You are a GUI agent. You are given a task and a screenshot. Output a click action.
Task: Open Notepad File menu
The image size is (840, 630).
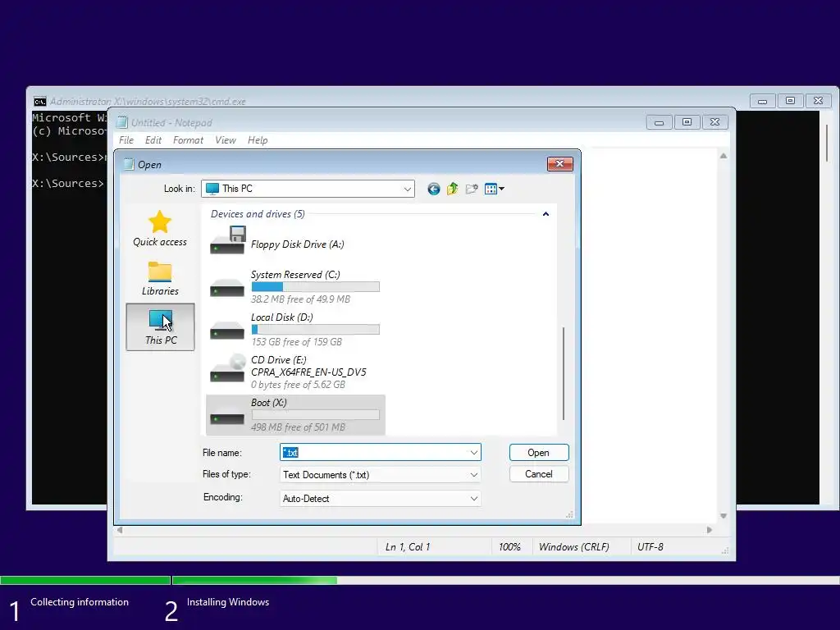[x=126, y=139]
